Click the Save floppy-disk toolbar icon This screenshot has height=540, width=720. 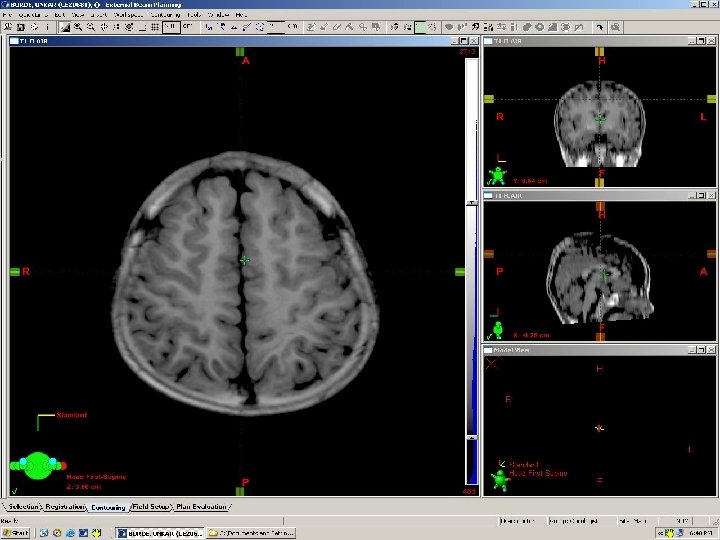point(21,27)
